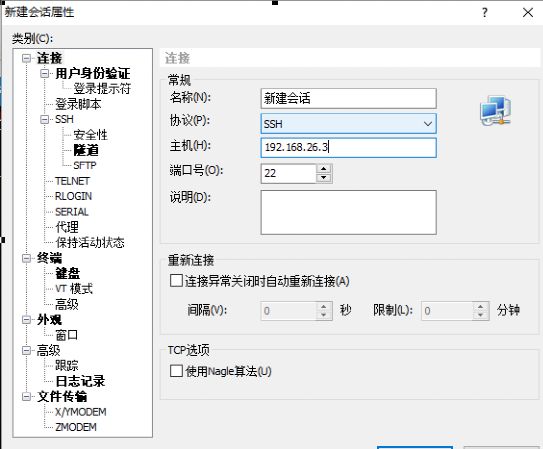The image size is (543, 449).
Task: Open 保持活动状态 settings
Action: [90, 242]
